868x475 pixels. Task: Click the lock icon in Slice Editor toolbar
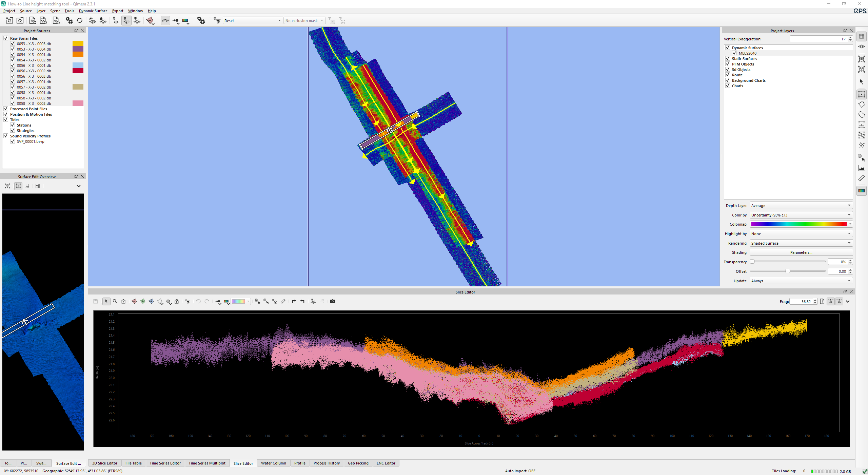click(177, 301)
